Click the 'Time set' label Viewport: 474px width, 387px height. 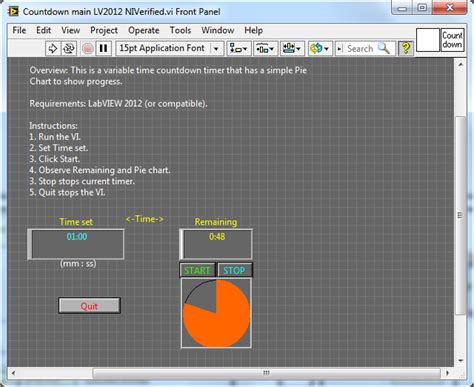76,222
